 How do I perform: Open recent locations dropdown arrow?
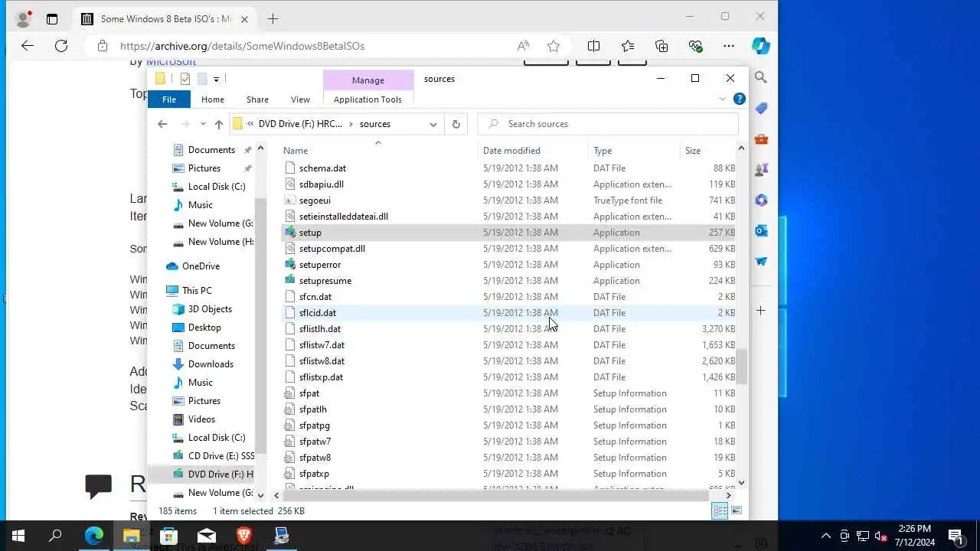203,124
